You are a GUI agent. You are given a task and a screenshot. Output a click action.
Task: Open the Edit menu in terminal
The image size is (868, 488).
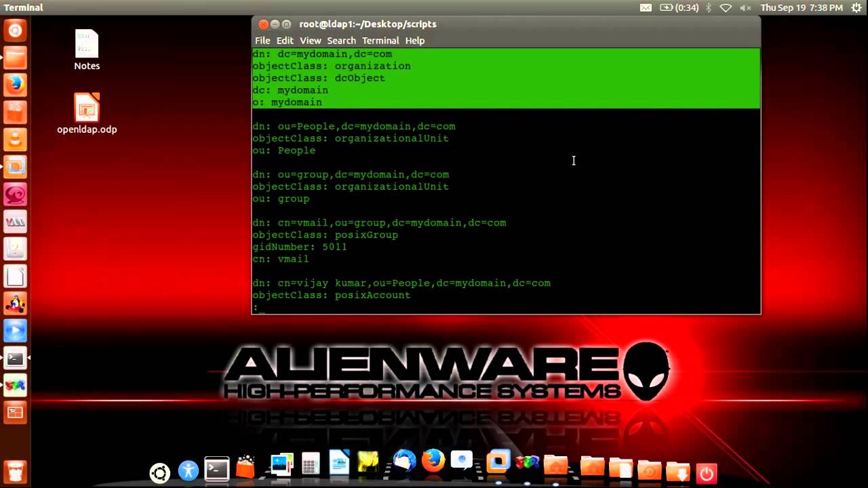285,41
